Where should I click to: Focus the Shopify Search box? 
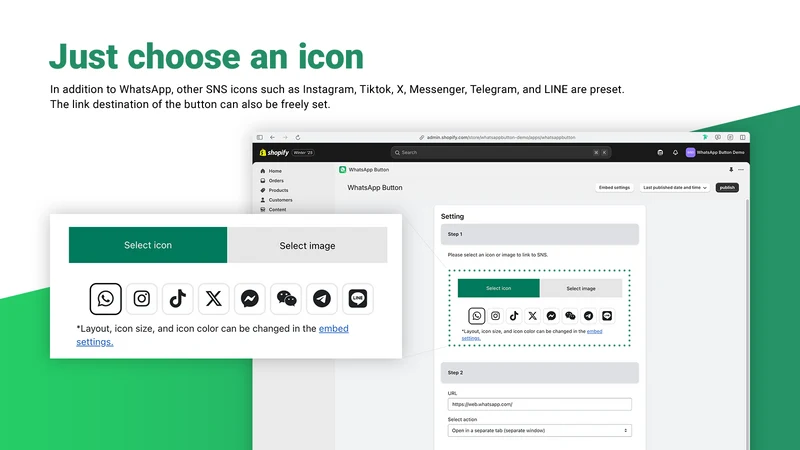coord(501,153)
